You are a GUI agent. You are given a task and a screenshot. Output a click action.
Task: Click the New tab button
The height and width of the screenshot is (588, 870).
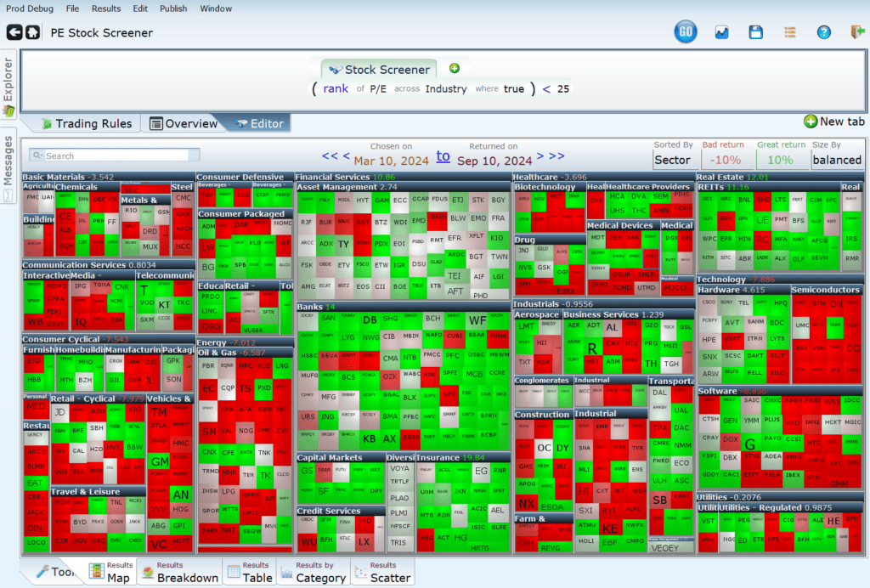834,122
